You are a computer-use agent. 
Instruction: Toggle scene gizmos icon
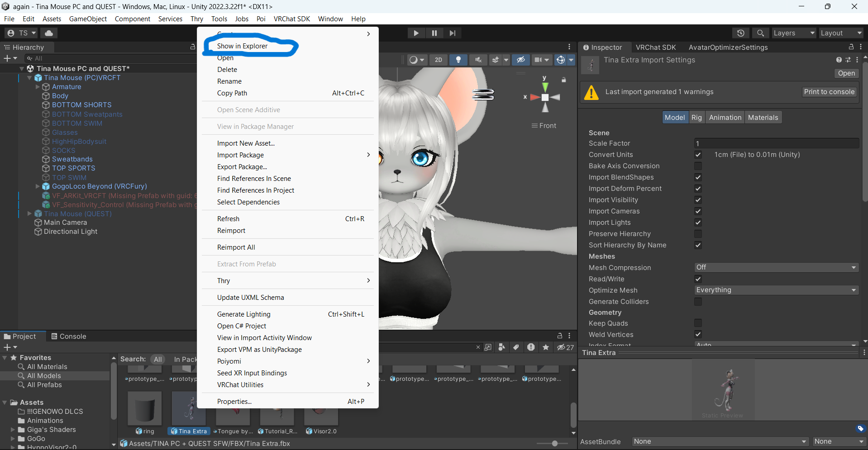(x=561, y=60)
